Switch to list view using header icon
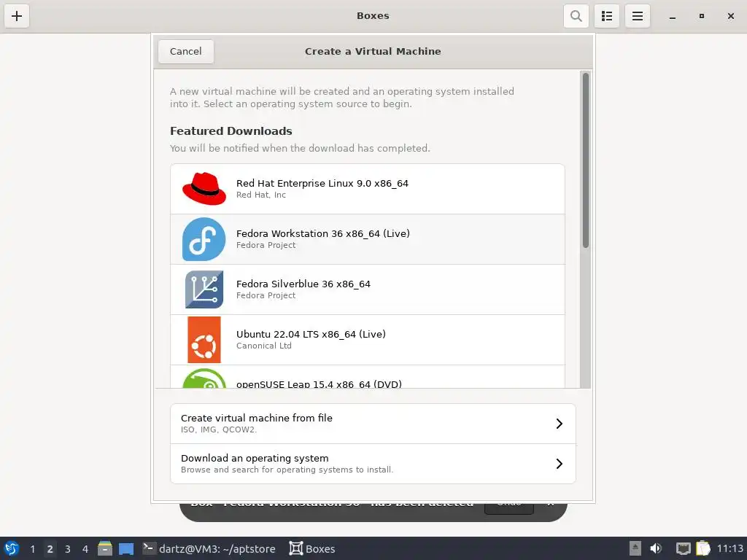747x560 pixels. 606,16
